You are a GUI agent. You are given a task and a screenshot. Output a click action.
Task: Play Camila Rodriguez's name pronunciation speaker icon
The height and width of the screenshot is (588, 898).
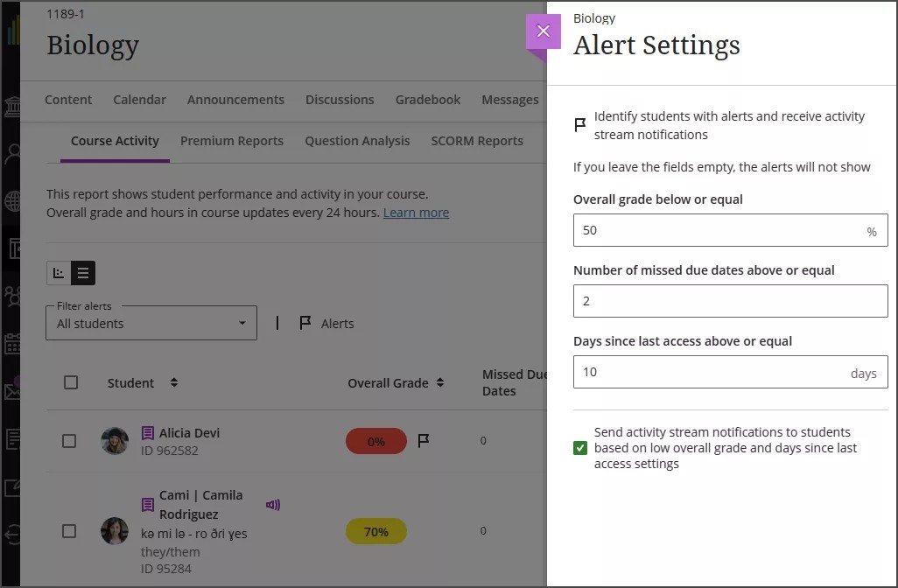click(x=273, y=505)
